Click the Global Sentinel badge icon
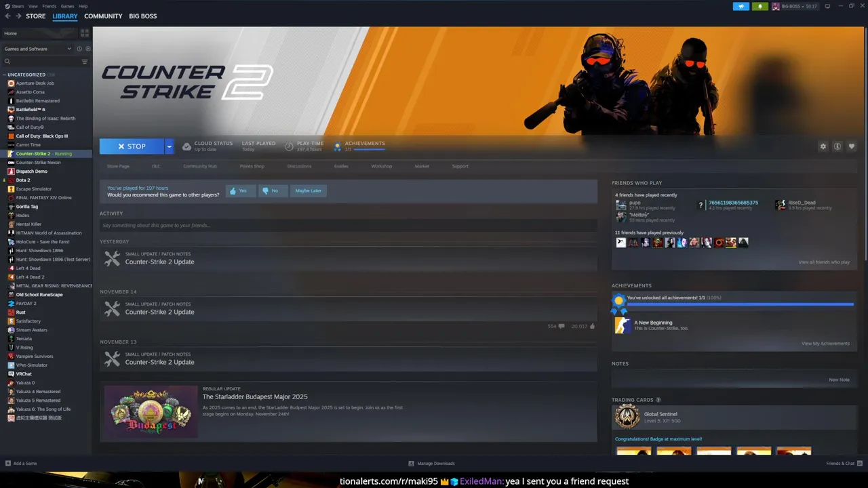Viewport: 868px width, 488px height. pyautogui.click(x=627, y=417)
